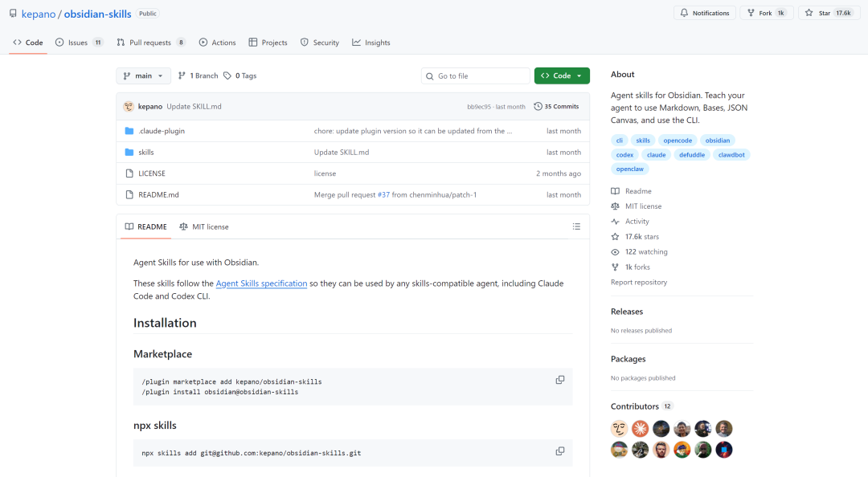Open the Fork button dropdown
The height and width of the screenshot is (477, 868).
(766, 13)
